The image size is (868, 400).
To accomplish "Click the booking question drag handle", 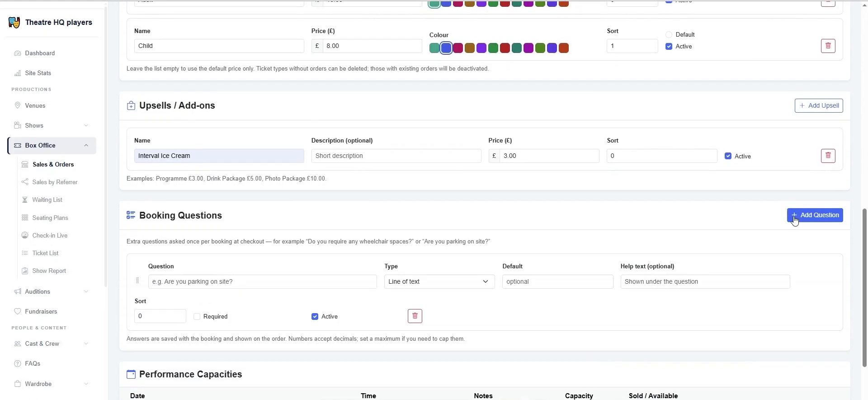I will point(137,281).
